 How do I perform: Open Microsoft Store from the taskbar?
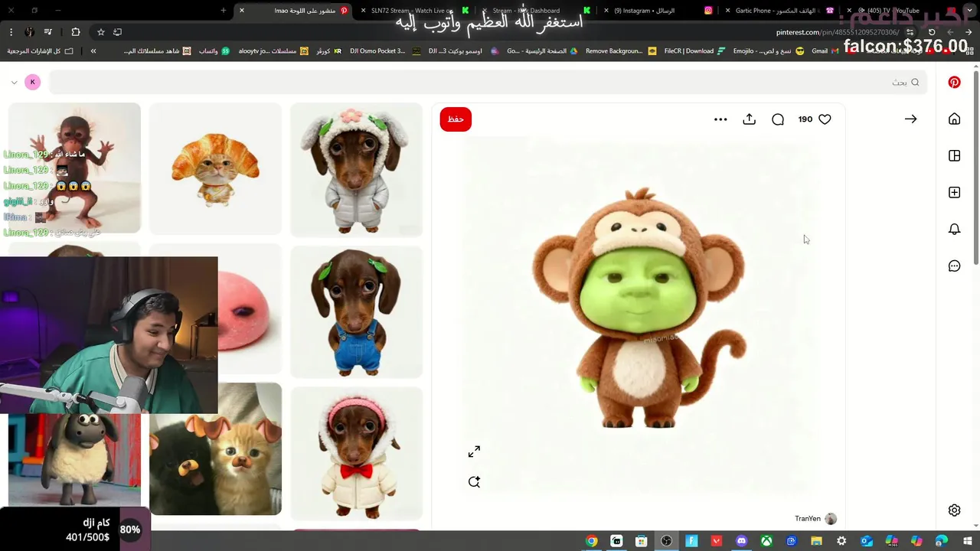642,541
